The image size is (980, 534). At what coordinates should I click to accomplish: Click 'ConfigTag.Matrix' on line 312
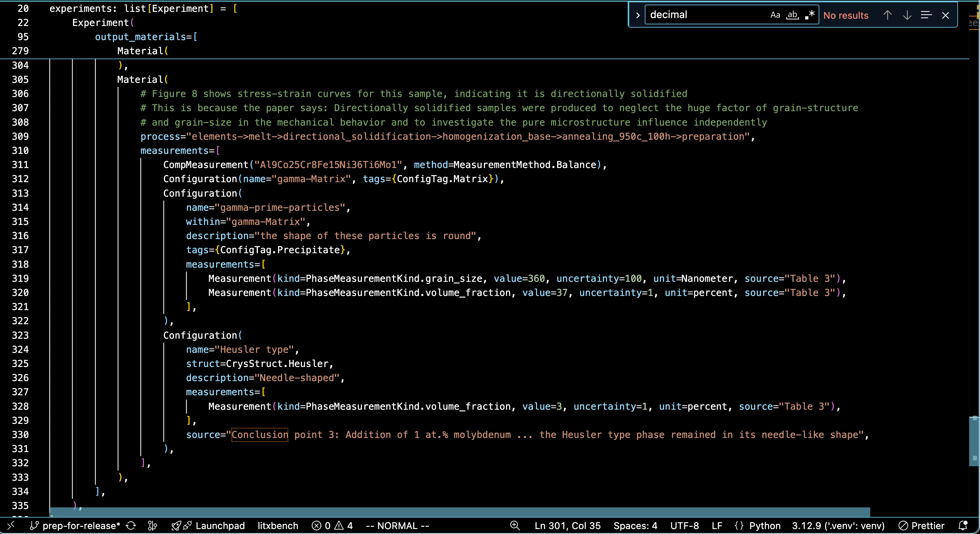tap(442, 179)
